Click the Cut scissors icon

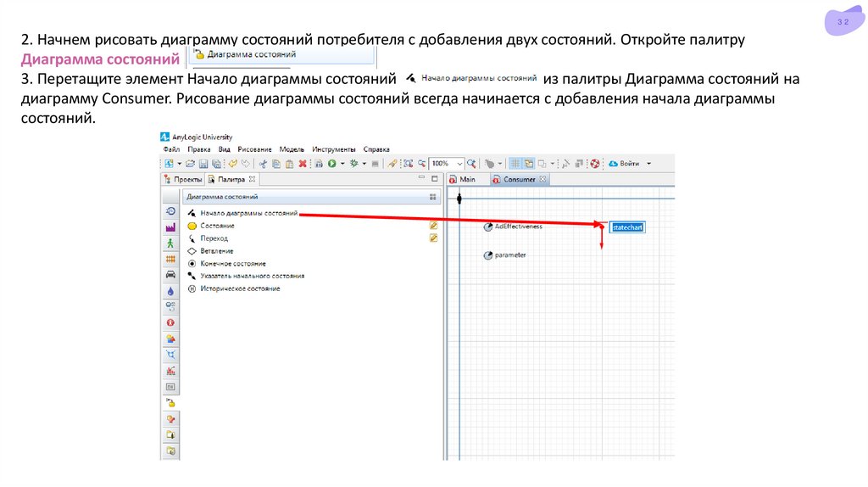(x=263, y=164)
